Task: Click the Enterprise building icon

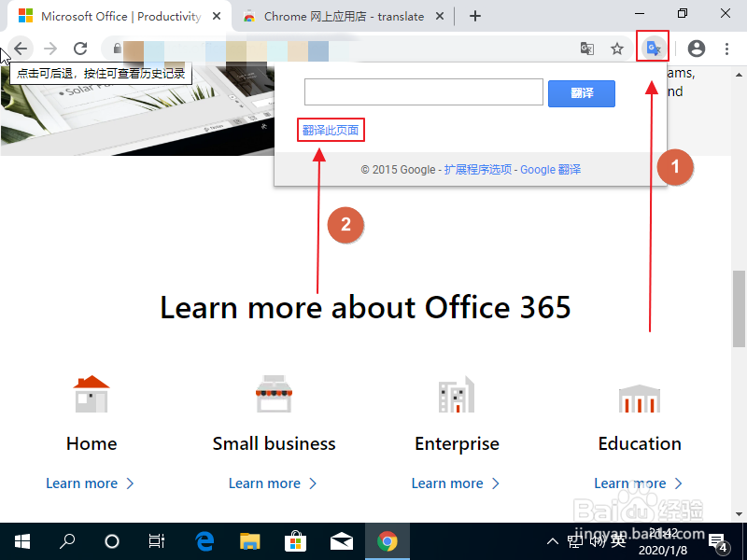Action: point(457,394)
